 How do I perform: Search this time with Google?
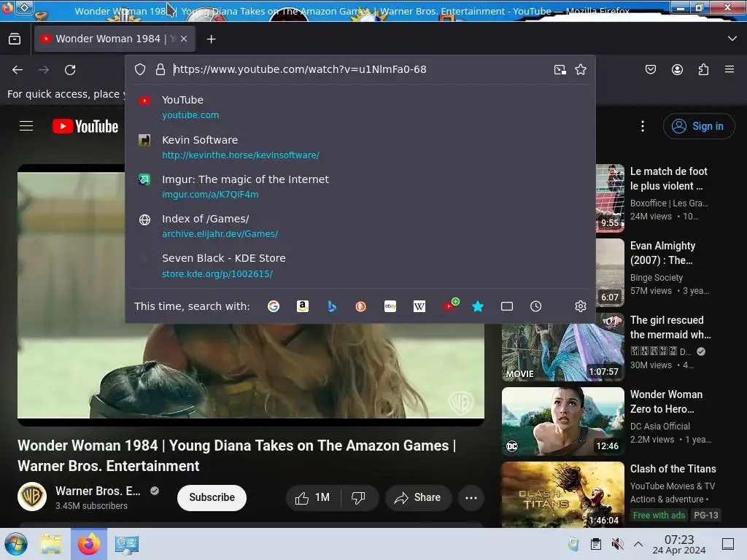click(274, 306)
